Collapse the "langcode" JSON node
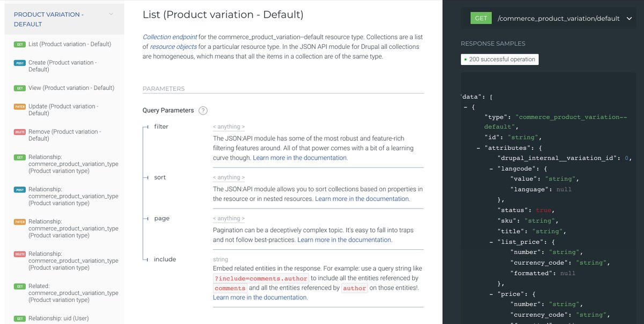 click(x=492, y=169)
